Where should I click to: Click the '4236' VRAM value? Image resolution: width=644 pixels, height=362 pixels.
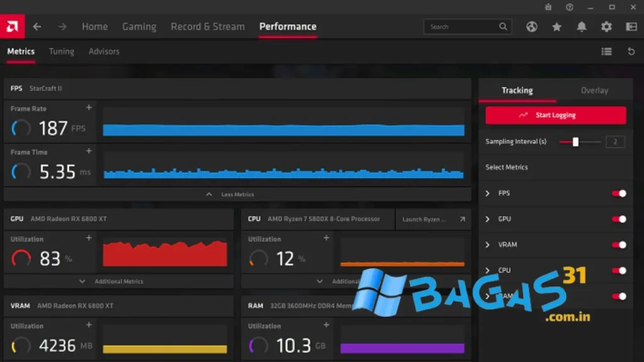click(57, 346)
